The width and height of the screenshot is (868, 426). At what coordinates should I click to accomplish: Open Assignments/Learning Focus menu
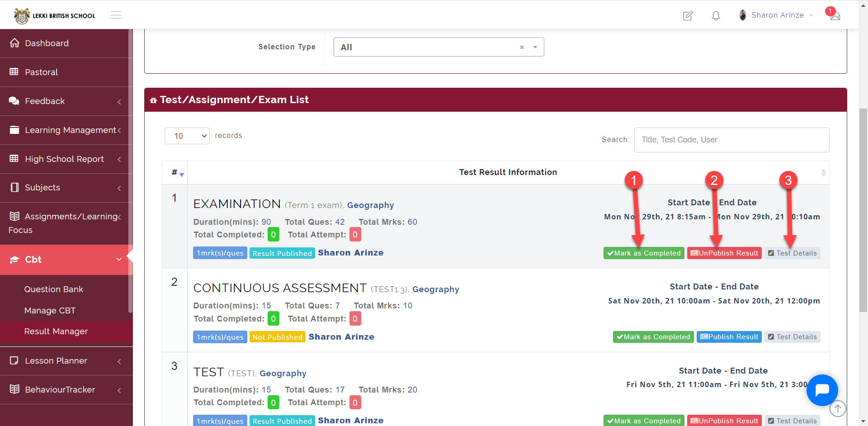point(66,223)
